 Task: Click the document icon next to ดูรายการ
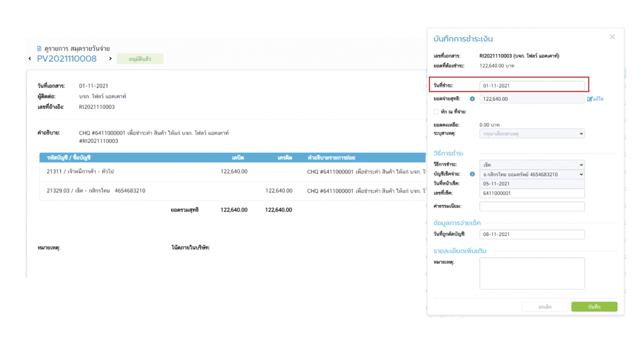[x=40, y=48]
